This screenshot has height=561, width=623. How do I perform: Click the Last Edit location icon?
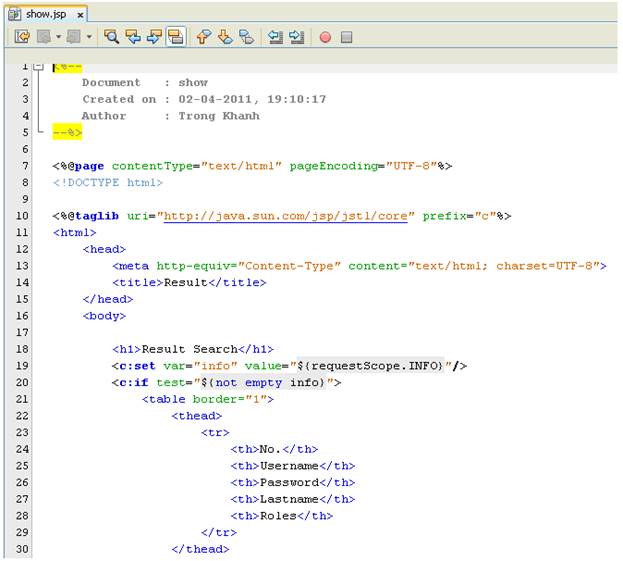(x=22, y=37)
